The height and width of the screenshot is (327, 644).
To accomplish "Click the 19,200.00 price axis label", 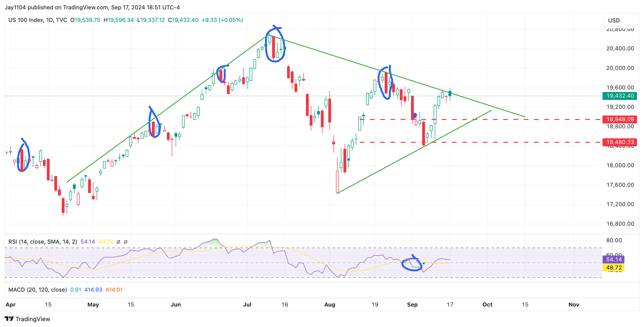I will coord(620,107).
